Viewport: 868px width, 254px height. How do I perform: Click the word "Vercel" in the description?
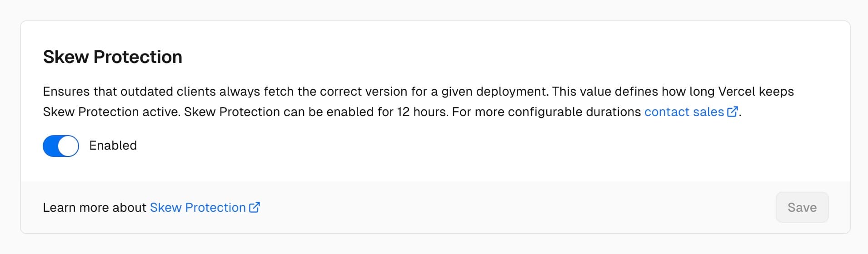click(735, 92)
